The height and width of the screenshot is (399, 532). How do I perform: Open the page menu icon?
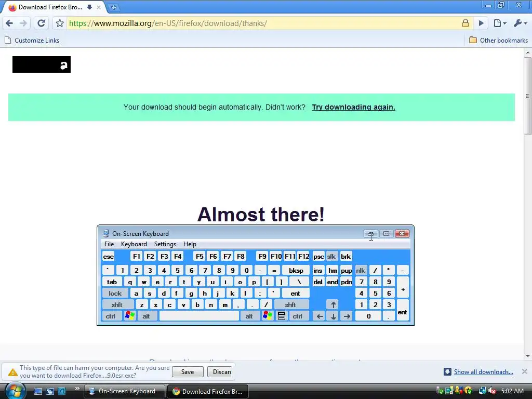(500, 23)
